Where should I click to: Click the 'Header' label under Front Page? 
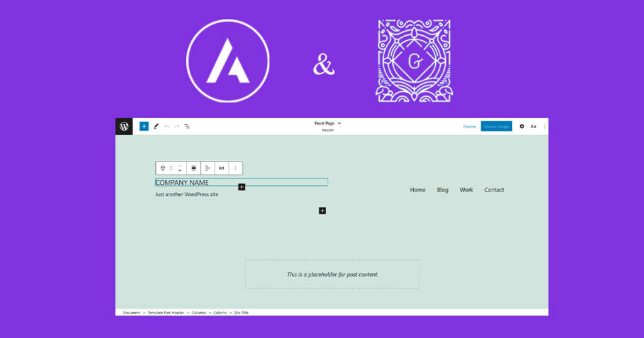click(328, 130)
